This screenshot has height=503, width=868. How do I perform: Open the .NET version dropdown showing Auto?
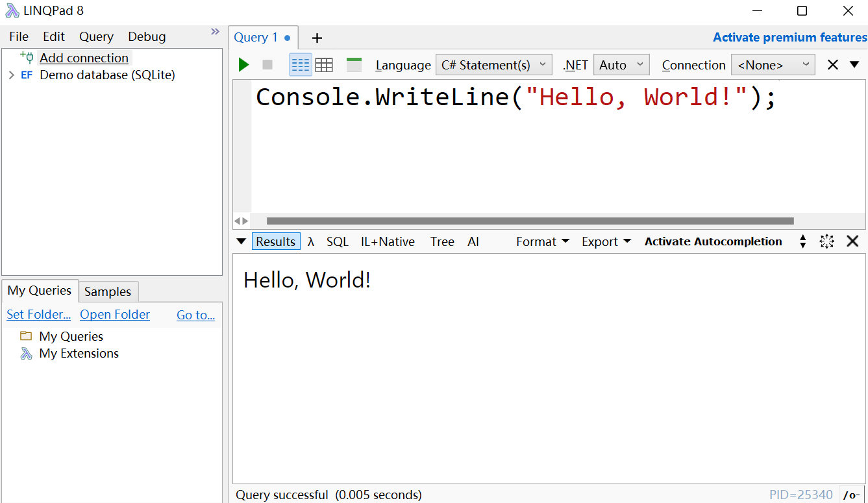pos(621,65)
